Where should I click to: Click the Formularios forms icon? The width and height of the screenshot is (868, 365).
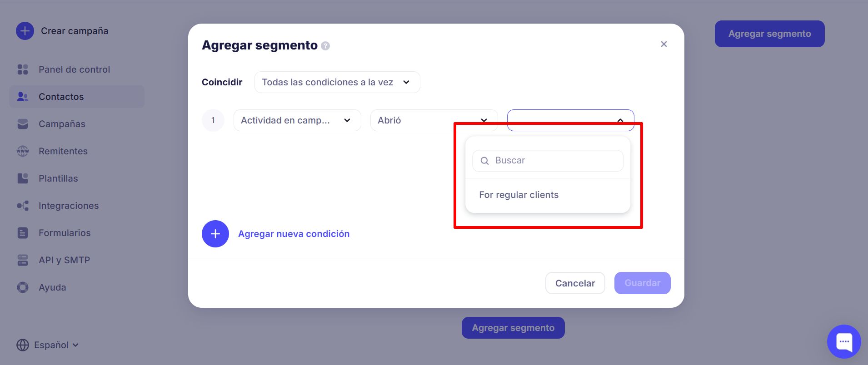22,232
